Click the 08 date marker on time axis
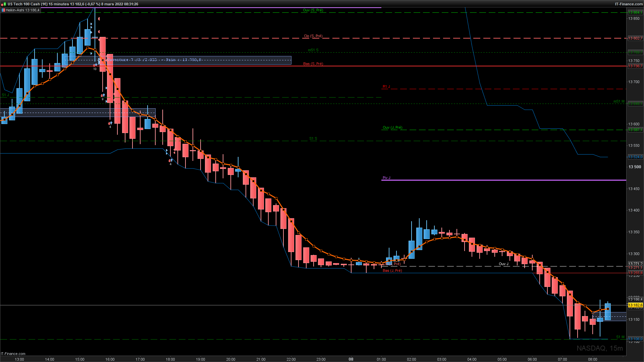 tap(351, 359)
